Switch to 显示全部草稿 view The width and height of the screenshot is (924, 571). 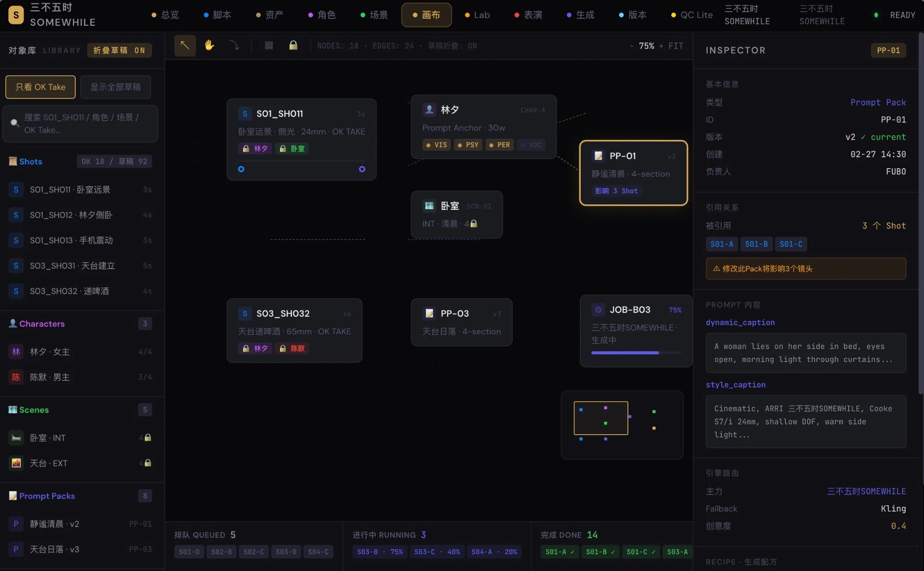coord(115,87)
